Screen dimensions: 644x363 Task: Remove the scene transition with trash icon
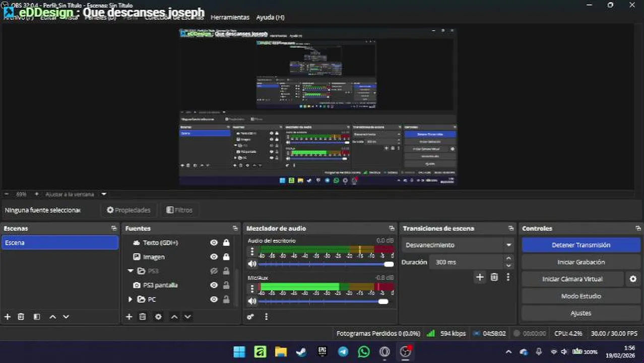(494, 277)
